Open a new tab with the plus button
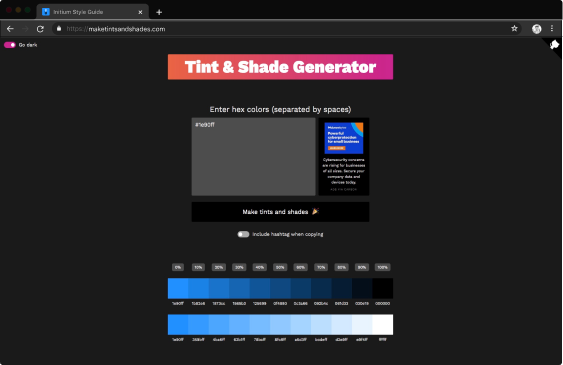This screenshot has width=563, height=365. (x=159, y=12)
